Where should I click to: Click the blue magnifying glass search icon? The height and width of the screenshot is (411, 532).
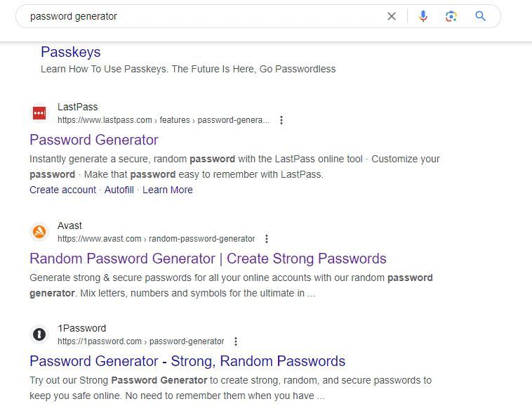[x=480, y=16]
